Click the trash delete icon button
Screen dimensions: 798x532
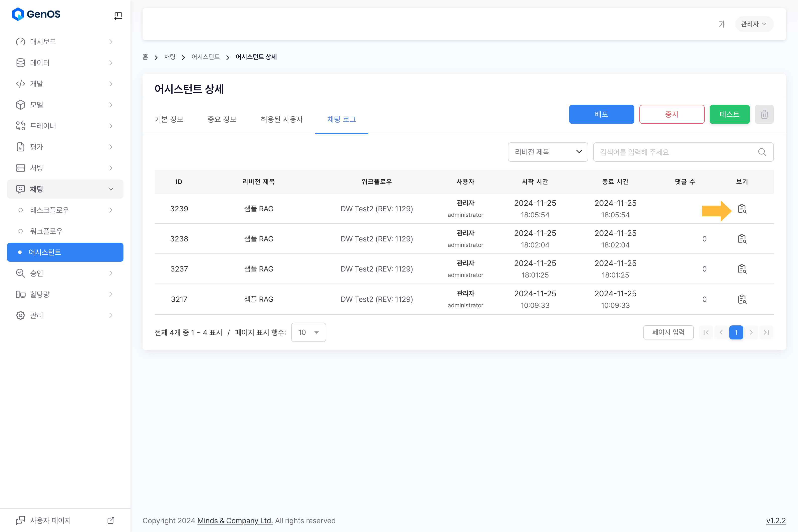coord(764,114)
